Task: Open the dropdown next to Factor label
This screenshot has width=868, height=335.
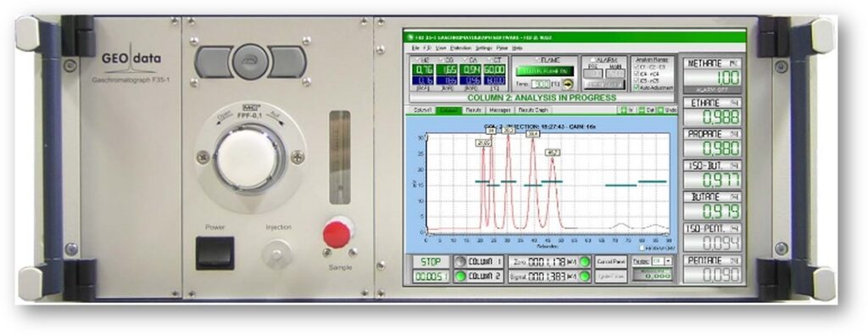Action: click(668, 261)
